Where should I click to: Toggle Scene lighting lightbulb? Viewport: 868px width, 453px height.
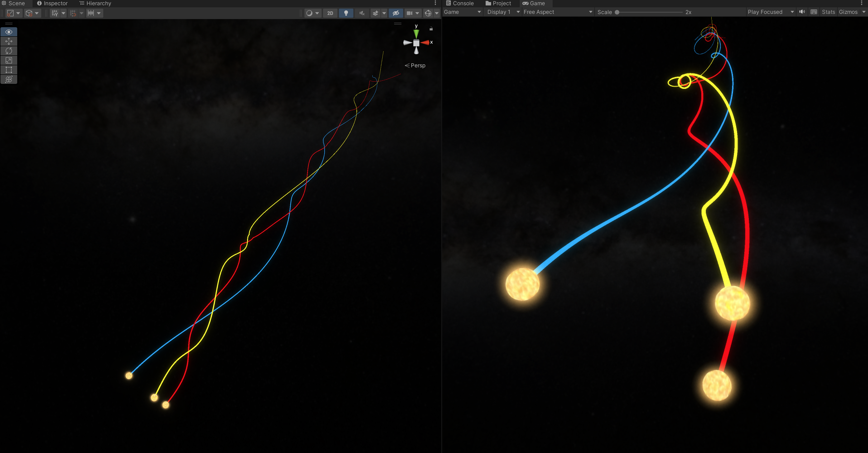point(346,13)
